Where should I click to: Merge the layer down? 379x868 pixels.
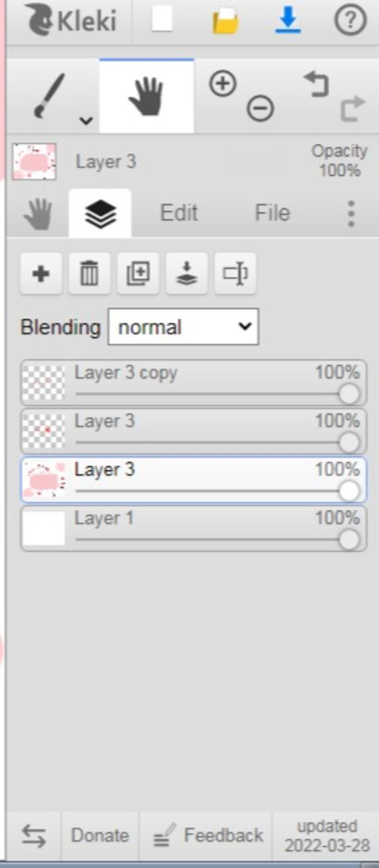click(187, 274)
